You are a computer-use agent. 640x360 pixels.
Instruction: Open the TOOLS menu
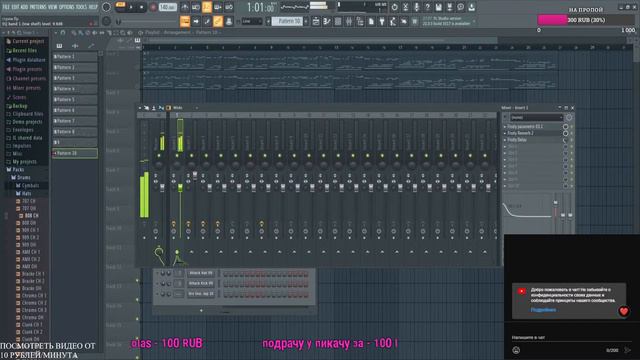[x=81, y=7]
